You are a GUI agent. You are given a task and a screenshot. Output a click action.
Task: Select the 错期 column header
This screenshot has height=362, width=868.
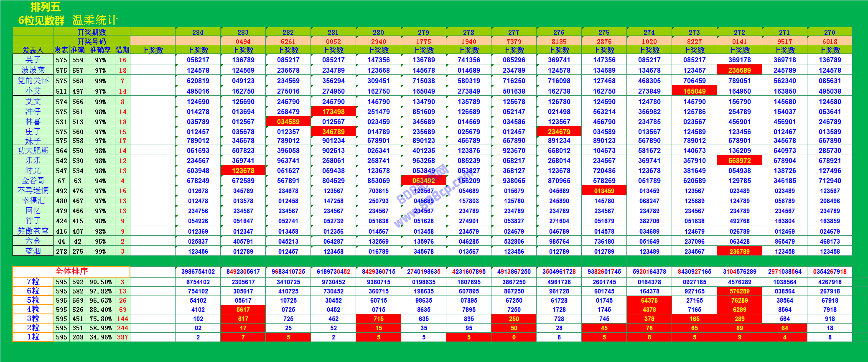[x=122, y=50]
